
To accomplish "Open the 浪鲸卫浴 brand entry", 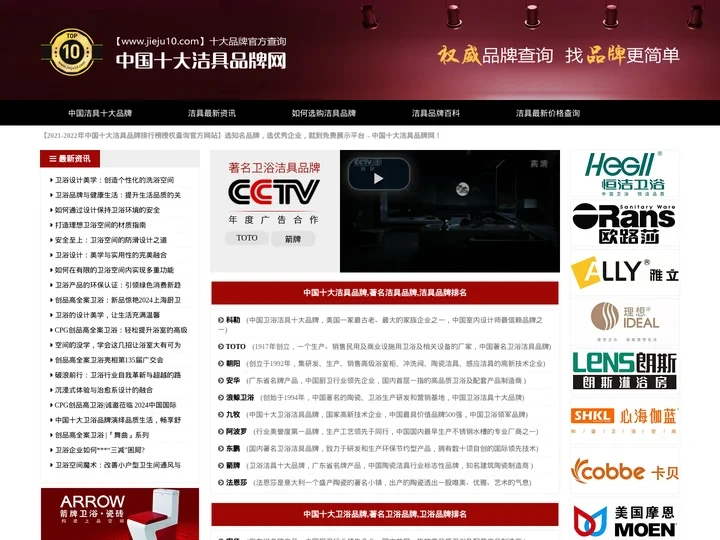I will click(x=240, y=398).
